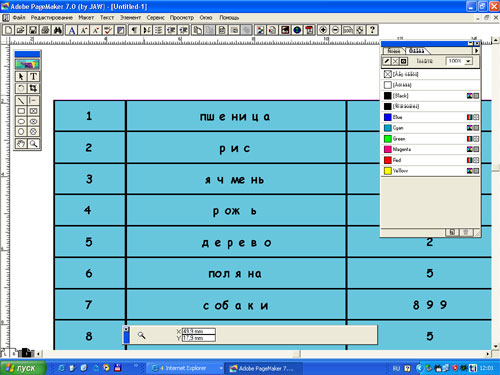Select the Cyan color swatch
The image size is (500, 375).
point(430,128)
